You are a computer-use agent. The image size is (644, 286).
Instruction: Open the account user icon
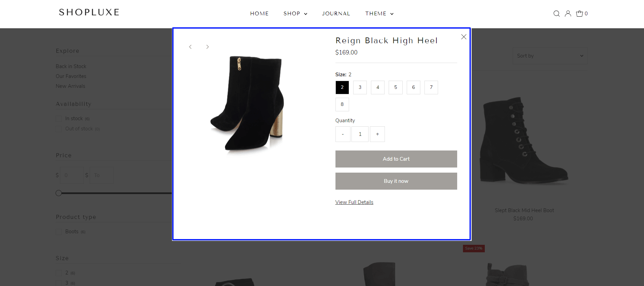pos(568,14)
